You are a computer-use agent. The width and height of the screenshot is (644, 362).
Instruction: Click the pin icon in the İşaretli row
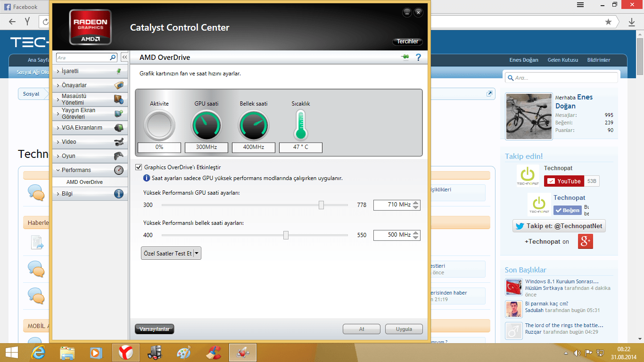[119, 71]
